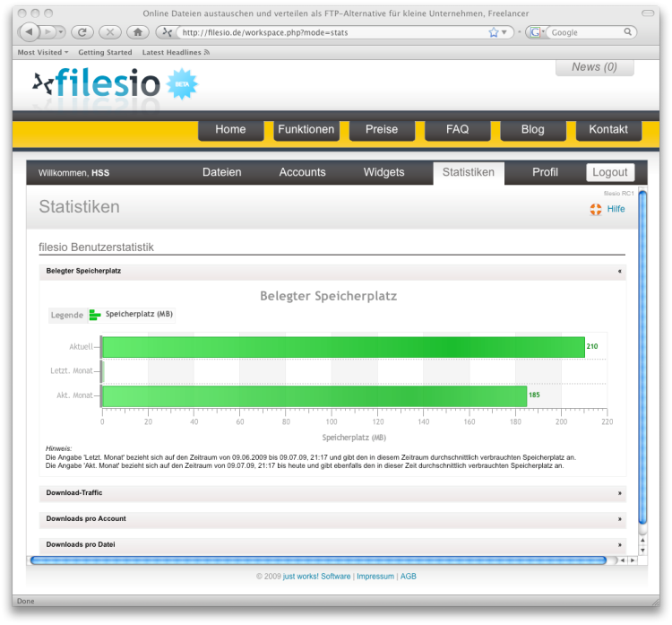Click the Logout button
The width and height of the screenshot is (672, 625).
[610, 172]
